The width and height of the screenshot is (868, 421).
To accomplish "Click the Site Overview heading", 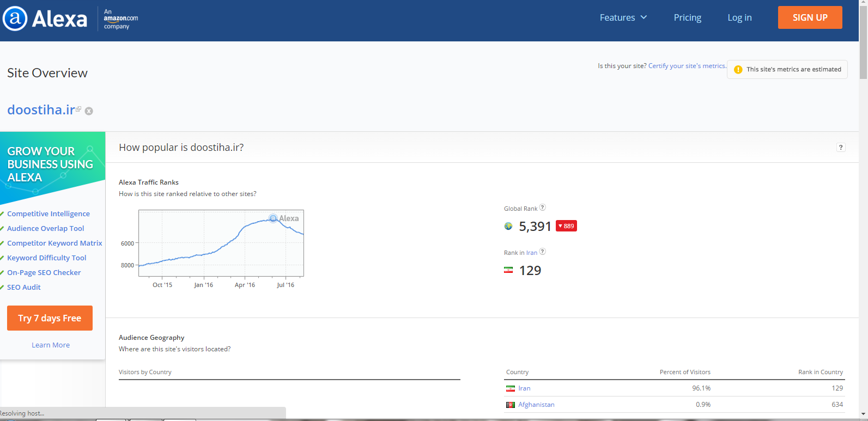I will pyautogui.click(x=47, y=73).
